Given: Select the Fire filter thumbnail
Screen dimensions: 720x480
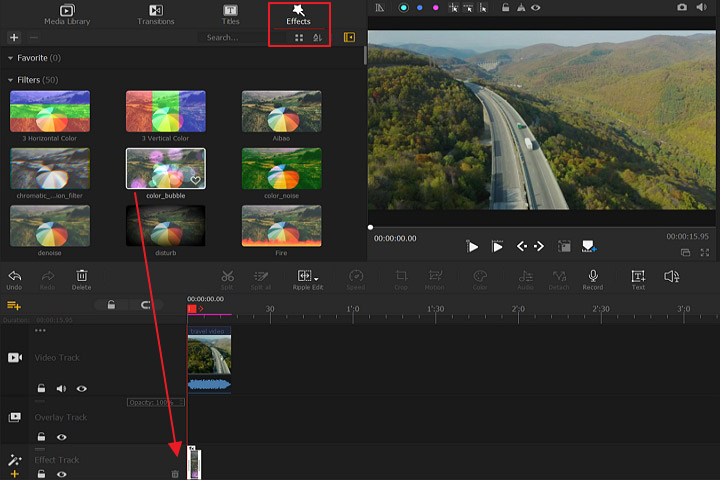Looking at the screenshot, I should pyautogui.click(x=281, y=226).
